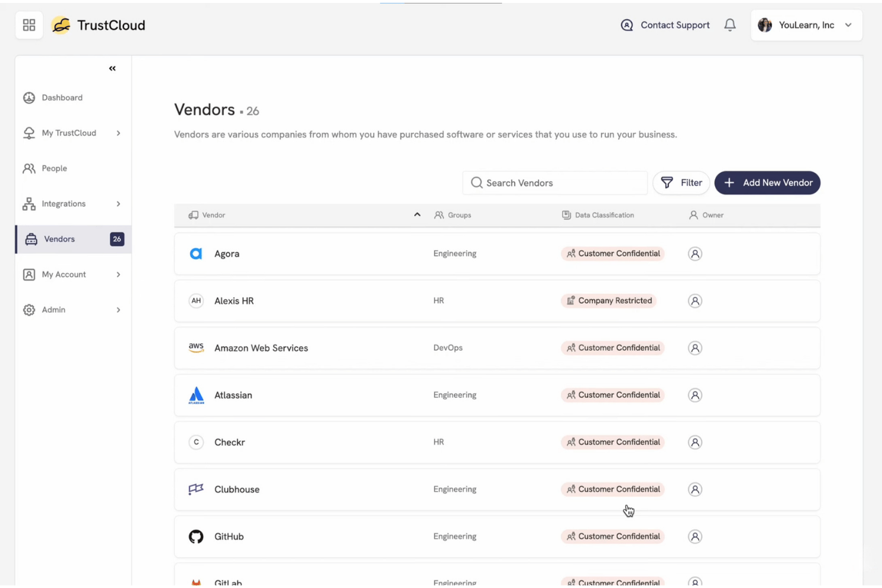Click the Clubhouse flag logo

click(196, 489)
